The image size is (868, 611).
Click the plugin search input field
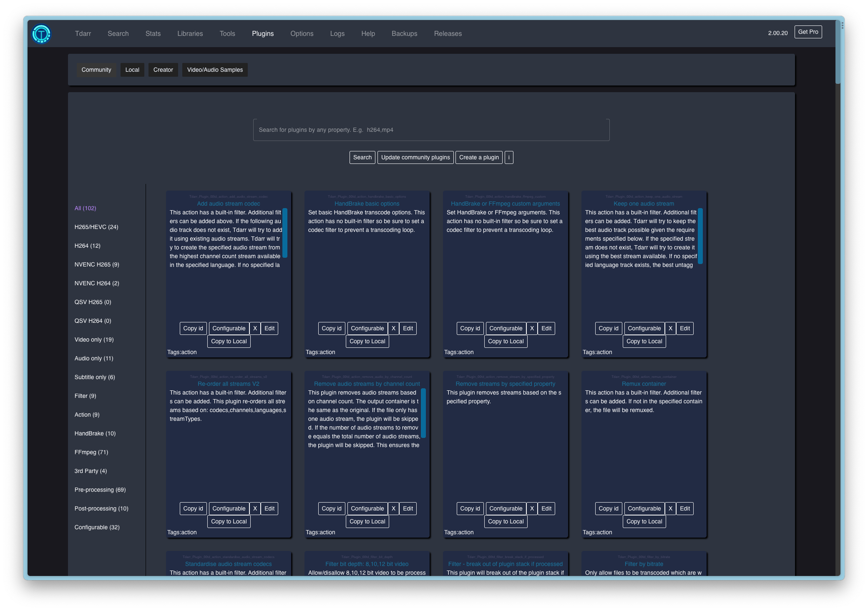pyautogui.click(x=431, y=130)
